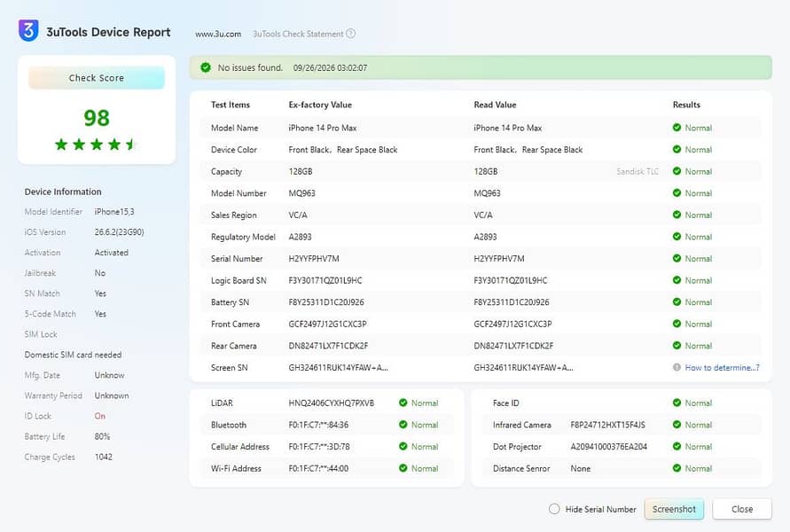
Task: Click the green check icon beside No issues found
Action: point(206,67)
